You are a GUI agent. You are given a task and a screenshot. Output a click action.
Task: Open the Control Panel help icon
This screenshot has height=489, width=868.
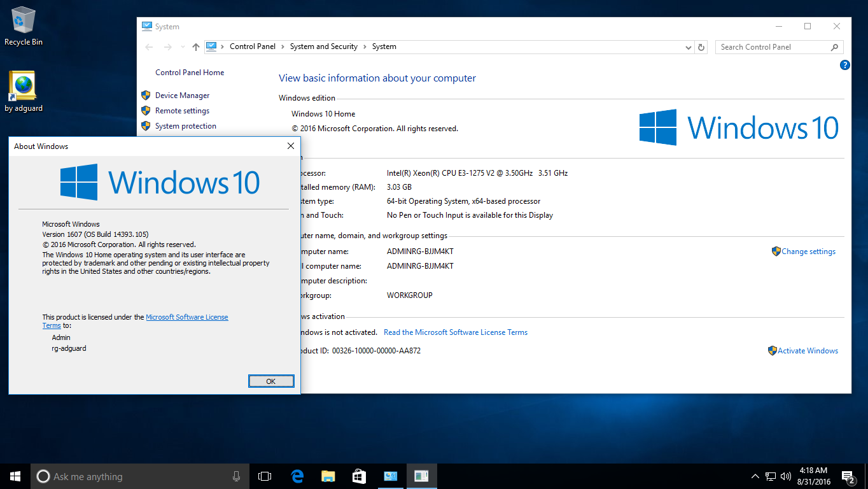coord(845,65)
